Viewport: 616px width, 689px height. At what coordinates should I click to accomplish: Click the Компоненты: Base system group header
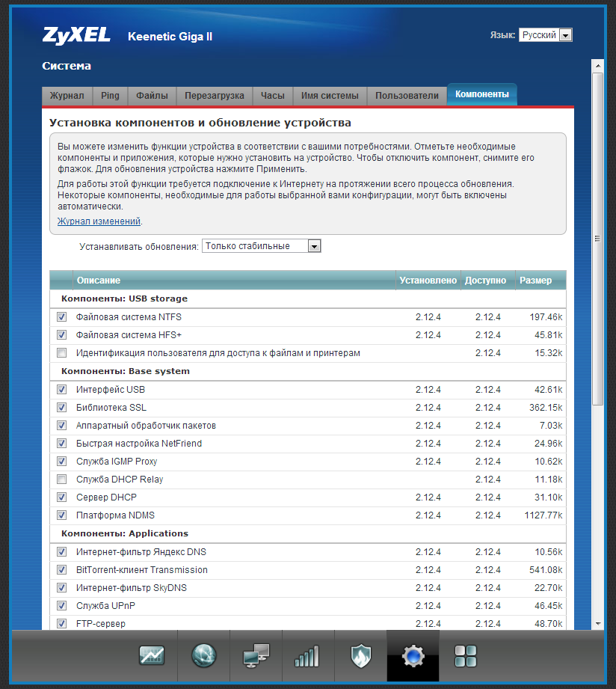[x=308, y=371]
